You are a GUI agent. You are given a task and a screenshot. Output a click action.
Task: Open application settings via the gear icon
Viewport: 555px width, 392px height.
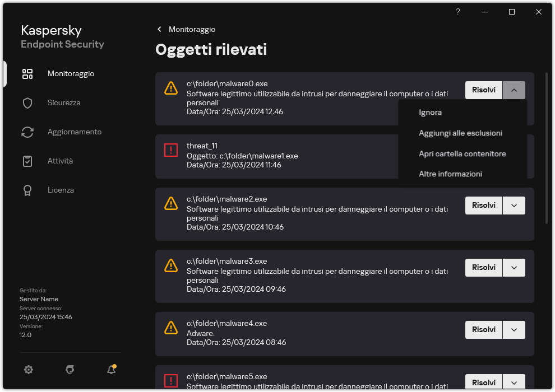(29, 370)
